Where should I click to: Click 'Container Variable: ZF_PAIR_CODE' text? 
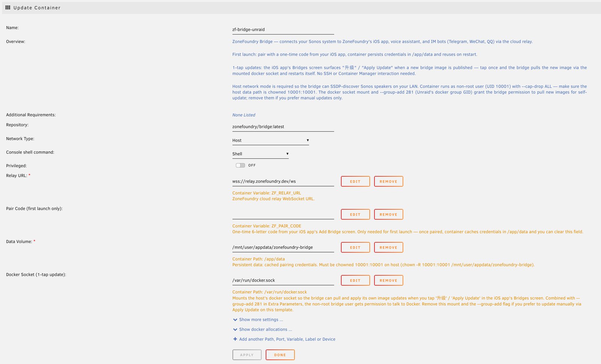click(267, 226)
